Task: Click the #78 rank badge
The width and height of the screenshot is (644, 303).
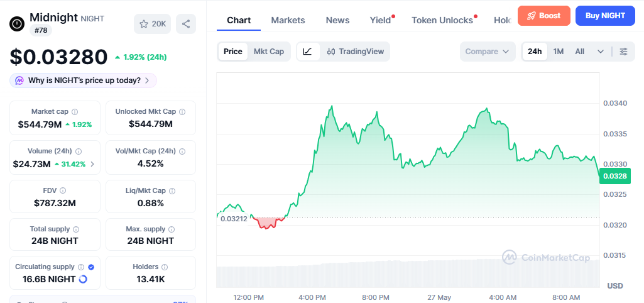Action: click(x=41, y=30)
